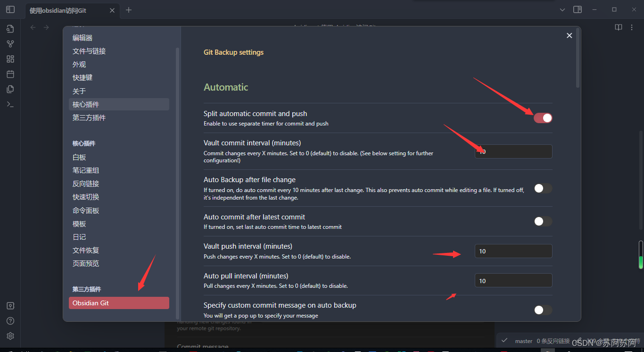Click the Automatic section heading
The image size is (644, 352).
point(226,87)
